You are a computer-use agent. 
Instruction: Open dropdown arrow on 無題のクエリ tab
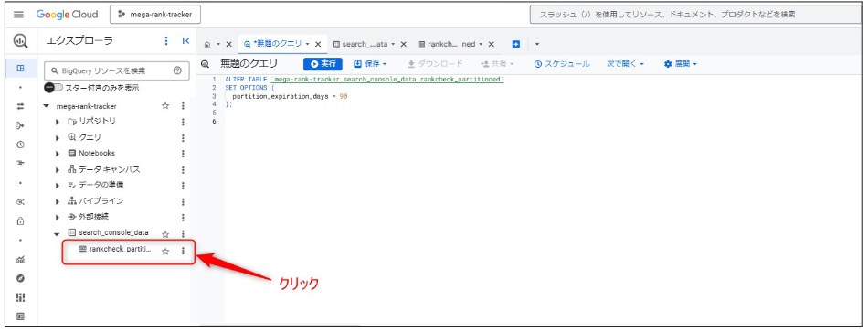[308, 44]
